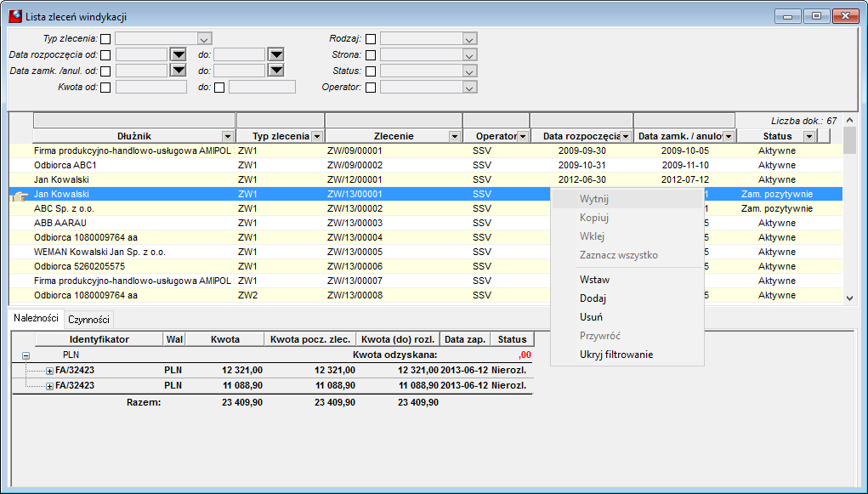Select the WEMAN Kowalski Jan Sp. z o.o. row

point(426,252)
